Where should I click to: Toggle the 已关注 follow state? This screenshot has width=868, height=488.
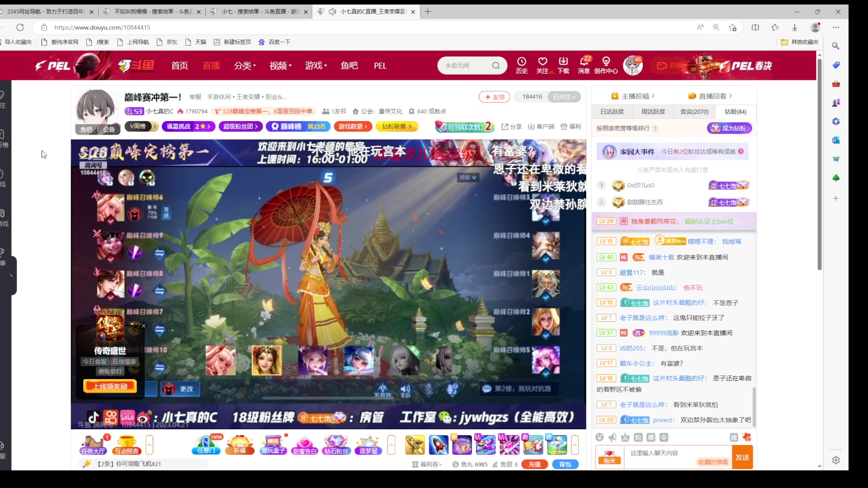pos(564,96)
